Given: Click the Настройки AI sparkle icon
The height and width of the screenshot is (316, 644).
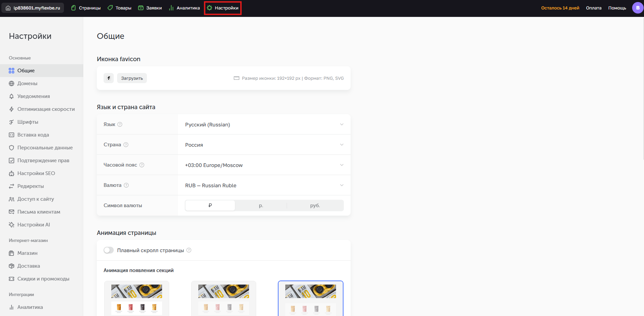Looking at the screenshot, I should tap(12, 225).
